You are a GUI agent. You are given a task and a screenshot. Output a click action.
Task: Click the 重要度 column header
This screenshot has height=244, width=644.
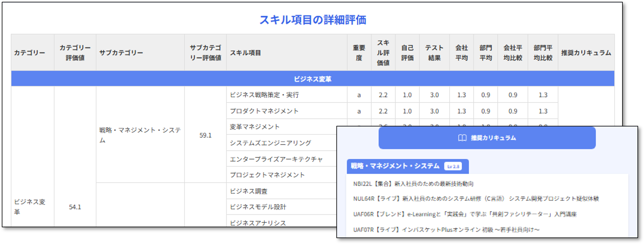(359, 53)
